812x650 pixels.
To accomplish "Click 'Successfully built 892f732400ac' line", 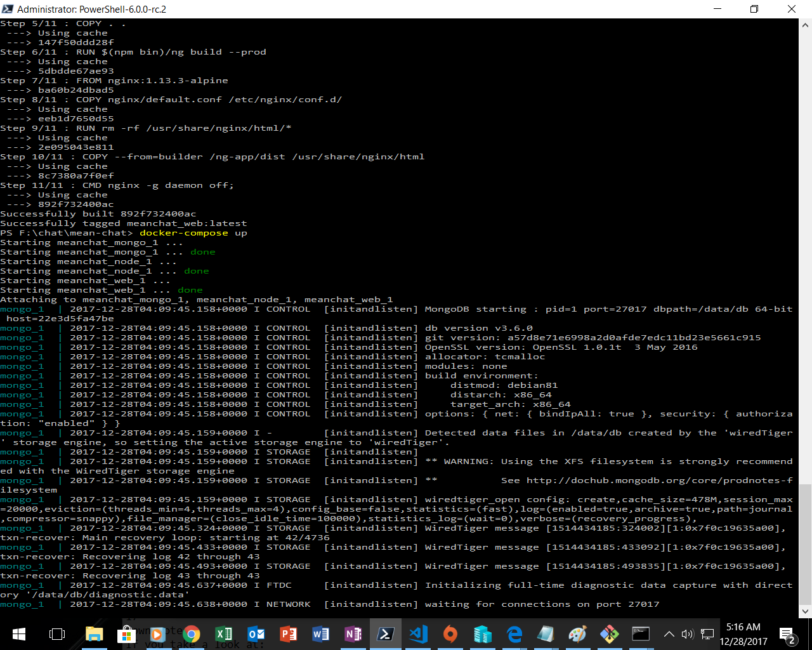I will [98, 214].
